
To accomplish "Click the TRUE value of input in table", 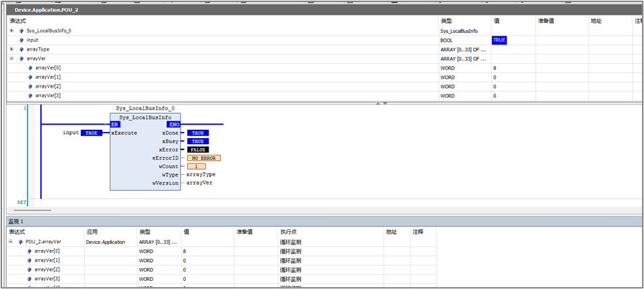I will [x=499, y=40].
